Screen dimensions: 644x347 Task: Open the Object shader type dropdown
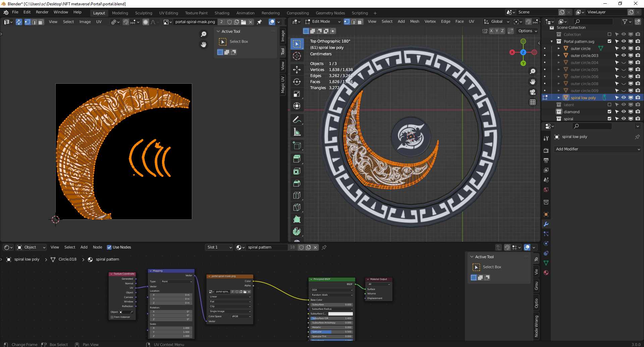tap(31, 247)
